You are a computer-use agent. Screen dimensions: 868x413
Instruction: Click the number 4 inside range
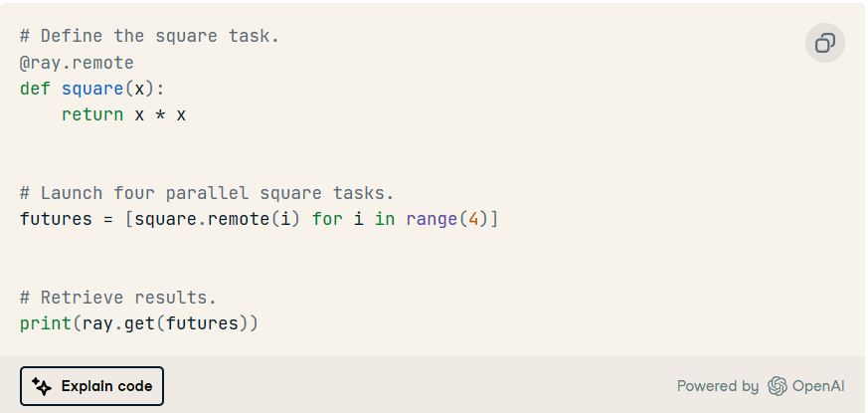click(x=473, y=218)
